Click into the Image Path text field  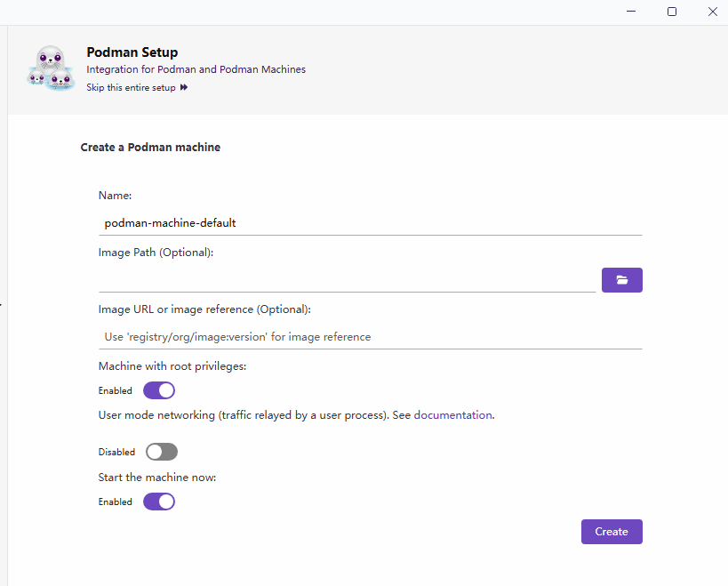coord(347,280)
